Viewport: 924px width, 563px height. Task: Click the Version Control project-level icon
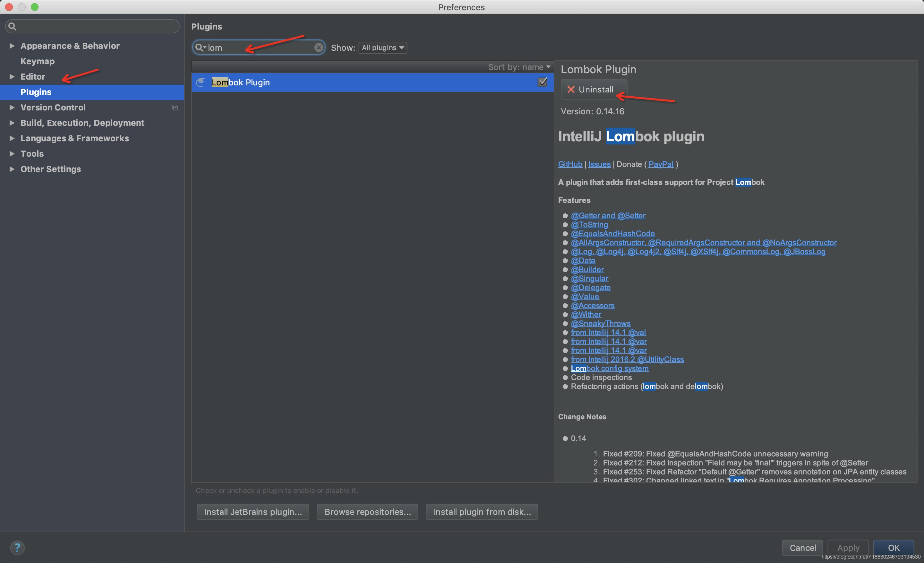(x=175, y=108)
